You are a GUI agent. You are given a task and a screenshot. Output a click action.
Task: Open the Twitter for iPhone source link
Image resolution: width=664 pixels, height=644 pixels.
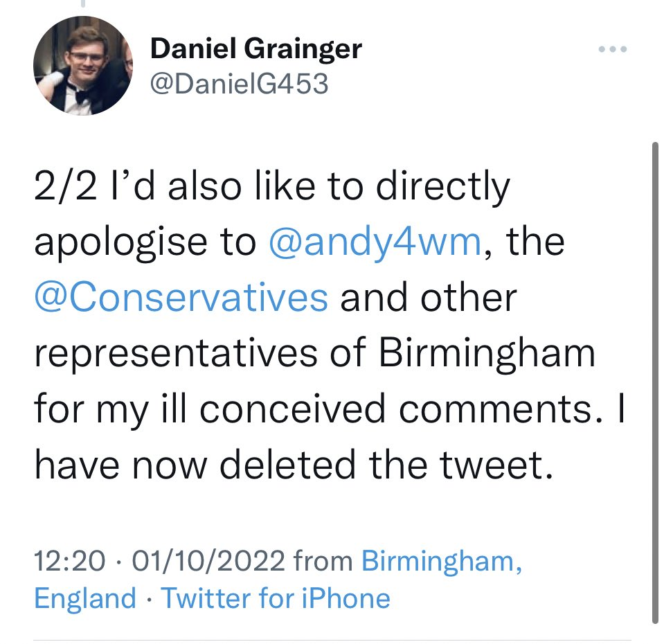(276, 598)
